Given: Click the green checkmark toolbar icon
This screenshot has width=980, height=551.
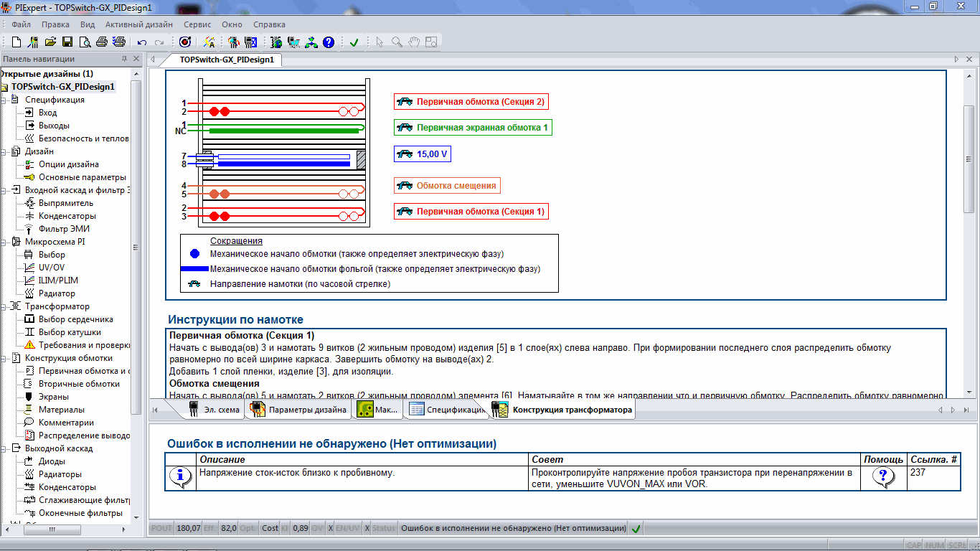Looking at the screenshot, I should (354, 42).
